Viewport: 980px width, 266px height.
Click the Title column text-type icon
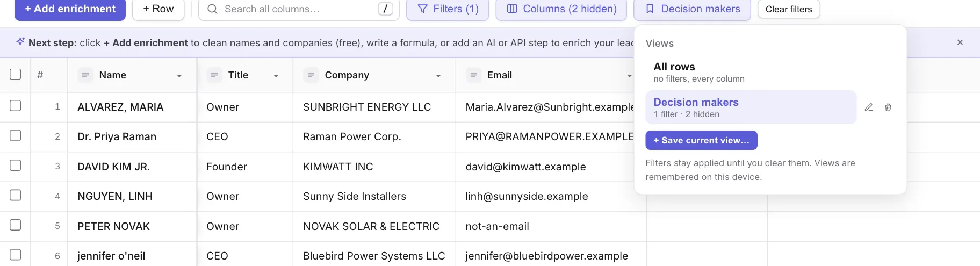214,75
